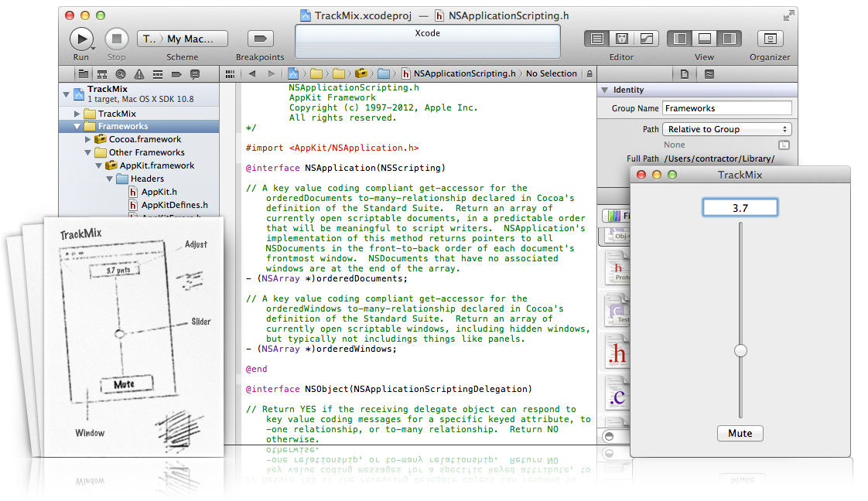Click the lock icon in the jump bar

tap(589, 74)
